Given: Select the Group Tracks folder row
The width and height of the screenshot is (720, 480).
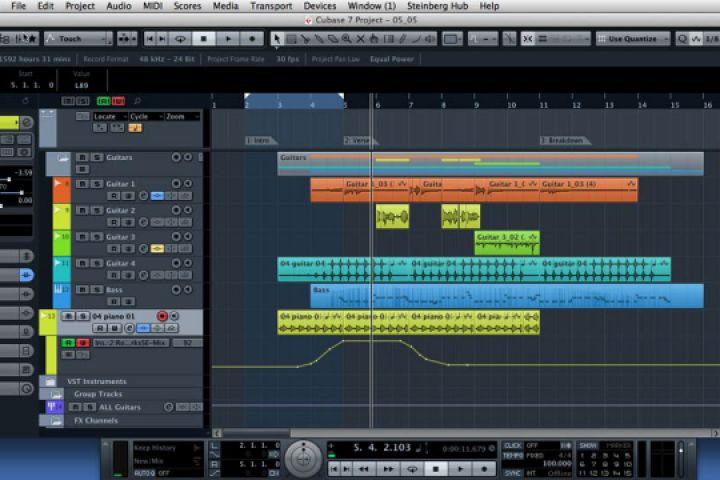Looking at the screenshot, I should pyautogui.click(x=122, y=394).
